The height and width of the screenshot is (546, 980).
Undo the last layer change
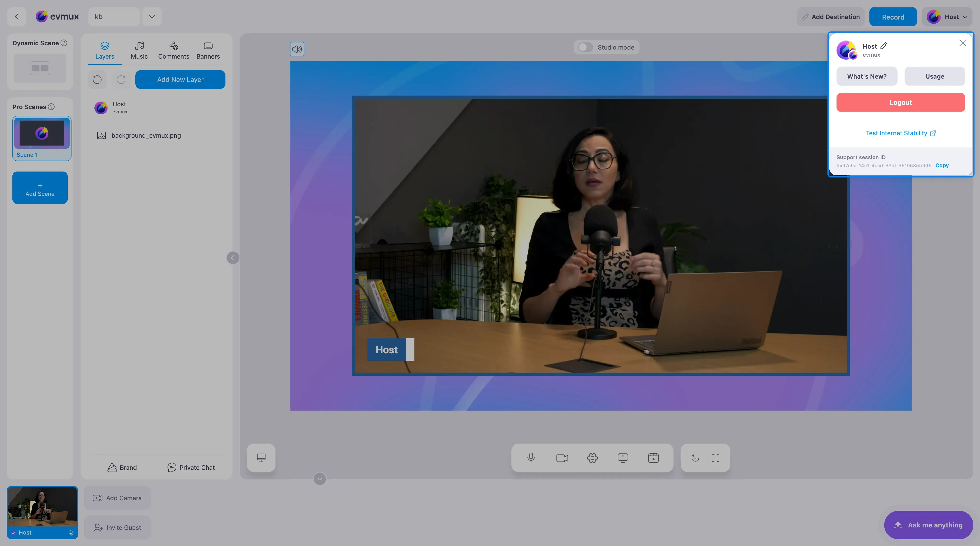pyautogui.click(x=97, y=80)
